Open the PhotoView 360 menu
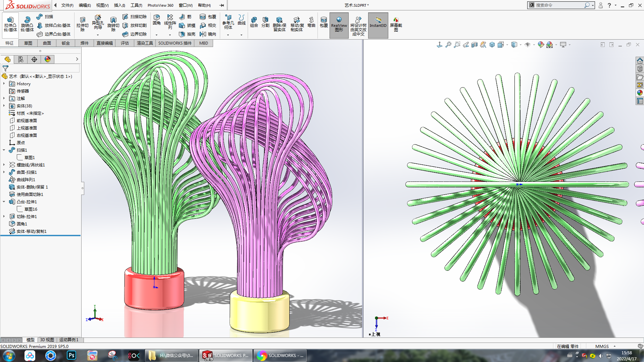Image resolution: width=644 pixels, height=362 pixels. 160,5
